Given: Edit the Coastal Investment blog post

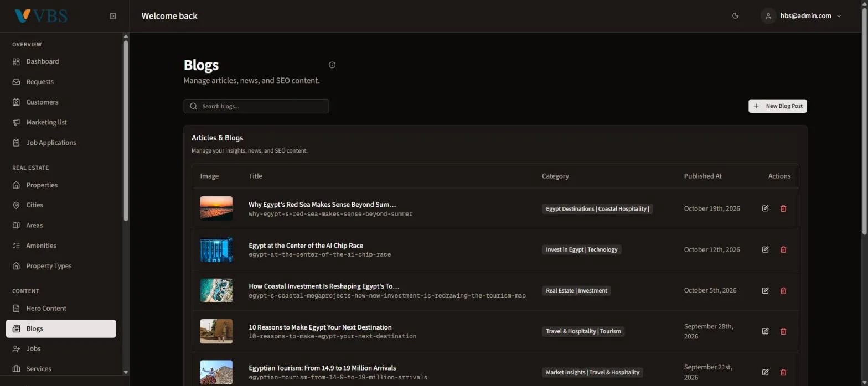Looking at the screenshot, I should click(x=765, y=290).
